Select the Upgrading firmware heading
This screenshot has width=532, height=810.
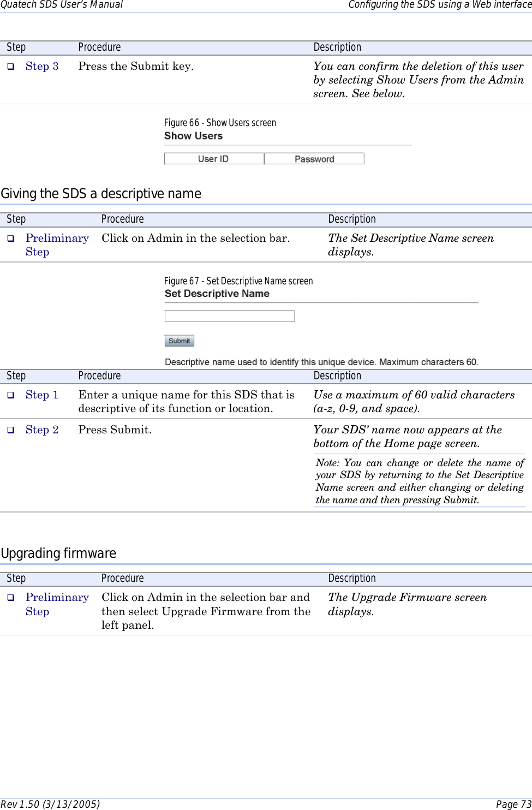click(58, 553)
